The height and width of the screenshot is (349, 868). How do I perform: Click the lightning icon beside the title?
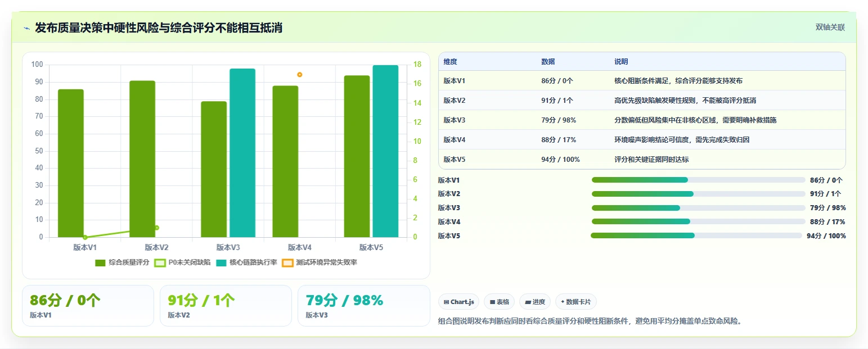[x=26, y=28]
